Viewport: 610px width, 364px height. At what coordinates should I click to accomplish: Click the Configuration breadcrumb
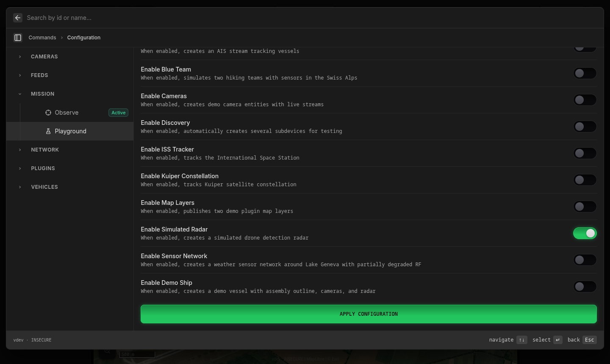(x=84, y=38)
